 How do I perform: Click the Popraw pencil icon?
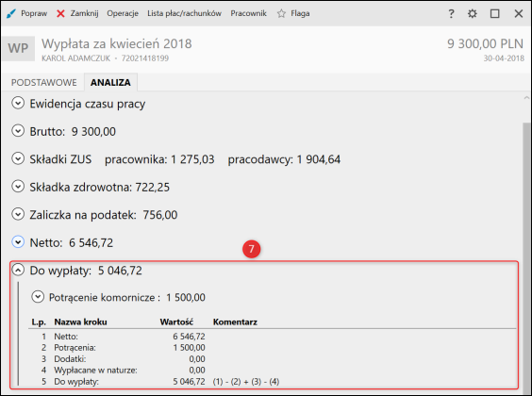11,13
